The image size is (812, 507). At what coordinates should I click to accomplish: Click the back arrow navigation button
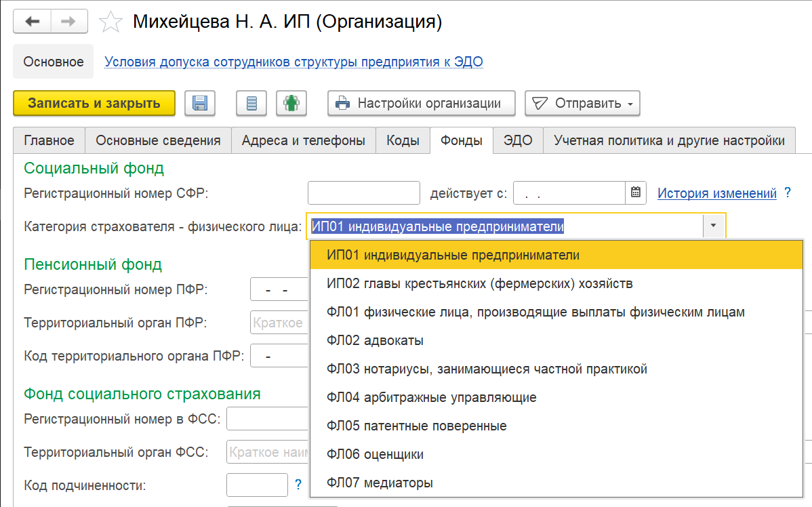tap(33, 22)
